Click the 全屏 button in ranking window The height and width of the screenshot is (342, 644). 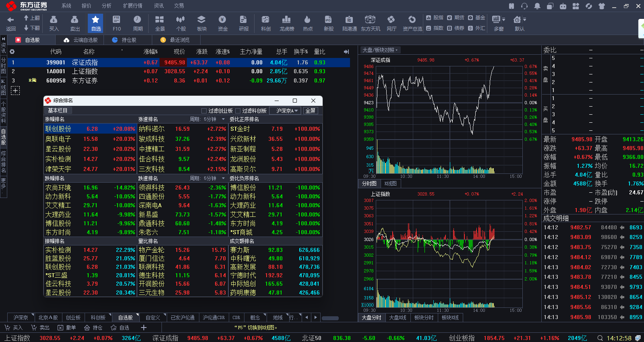tap(310, 111)
